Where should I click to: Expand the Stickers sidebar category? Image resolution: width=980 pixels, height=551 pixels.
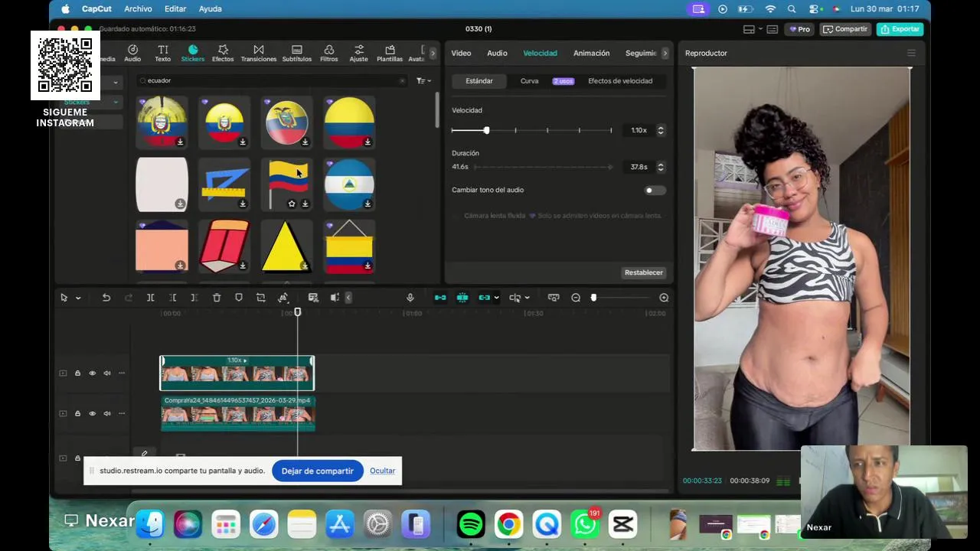pos(116,102)
